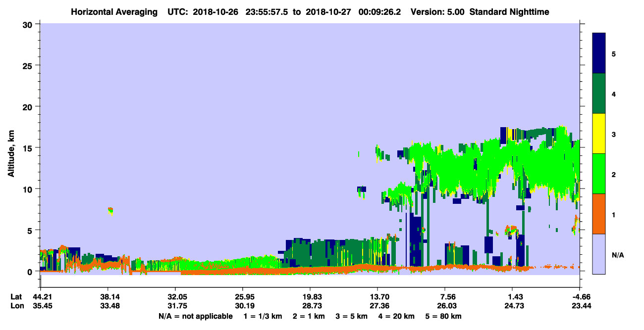This screenshot has height=330, width=644.
Task: Click the '4 = 20 km' legend entry
Action: [x=397, y=316]
